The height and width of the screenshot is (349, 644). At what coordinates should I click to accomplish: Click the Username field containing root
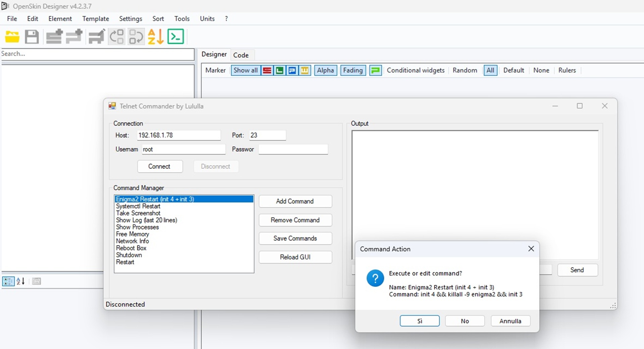click(x=183, y=149)
